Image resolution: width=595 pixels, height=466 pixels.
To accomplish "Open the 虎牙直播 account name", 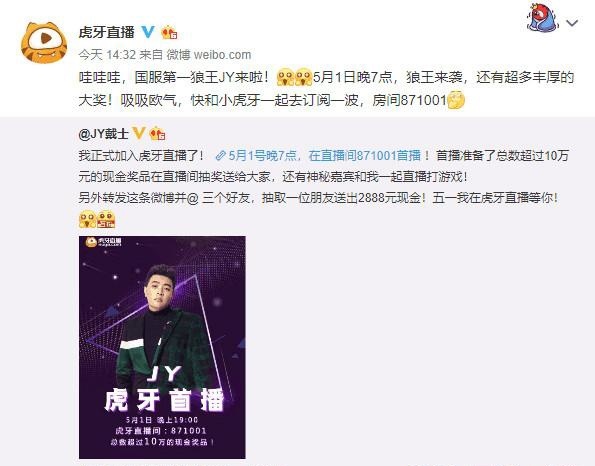I will point(106,32).
